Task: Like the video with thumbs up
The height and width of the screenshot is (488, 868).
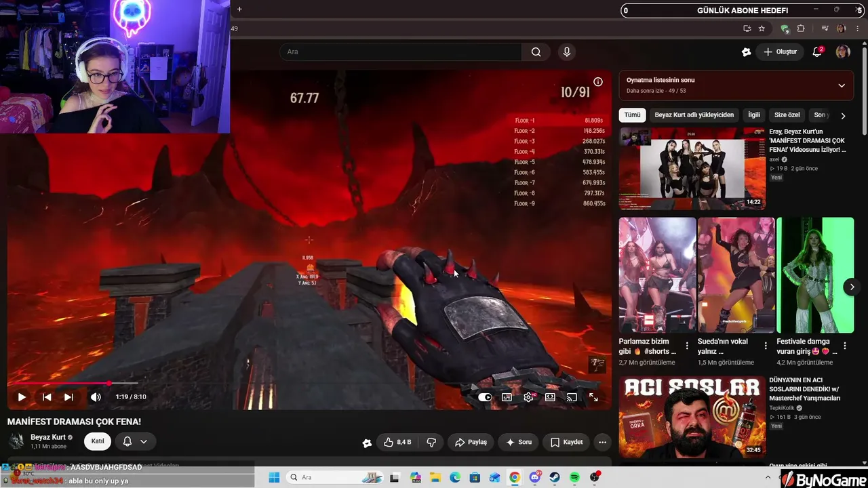Action: (x=397, y=442)
